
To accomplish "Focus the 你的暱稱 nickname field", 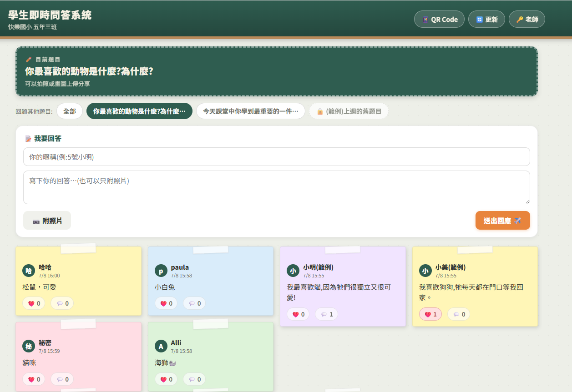I will [277, 157].
